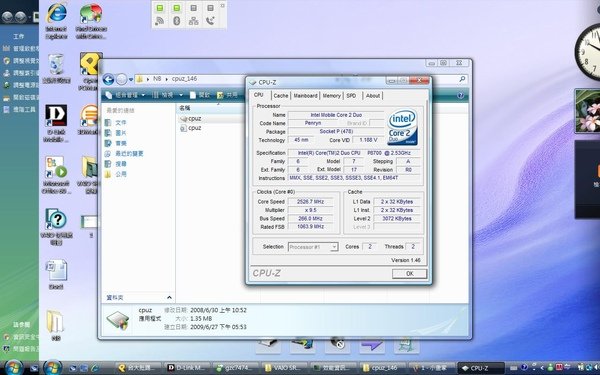The height and width of the screenshot is (375, 600).
Task: Click the Intel Core 2 Duo logo
Action: click(403, 127)
